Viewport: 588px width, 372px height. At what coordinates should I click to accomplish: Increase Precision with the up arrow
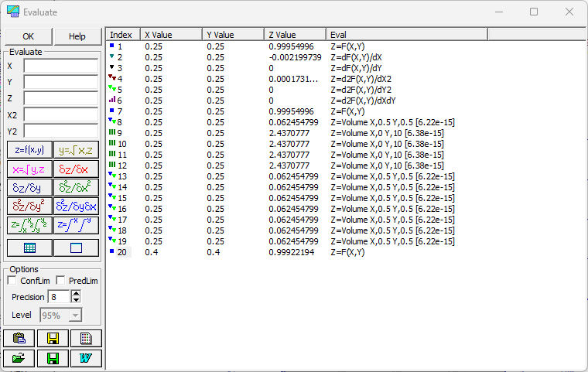(x=76, y=294)
